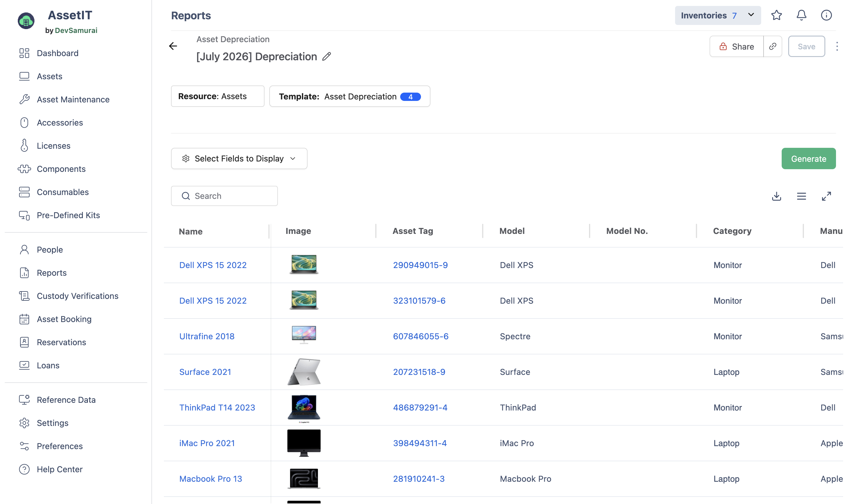Click the Loans sidebar icon
The image size is (855, 504).
pyautogui.click(x=24, y=365)
